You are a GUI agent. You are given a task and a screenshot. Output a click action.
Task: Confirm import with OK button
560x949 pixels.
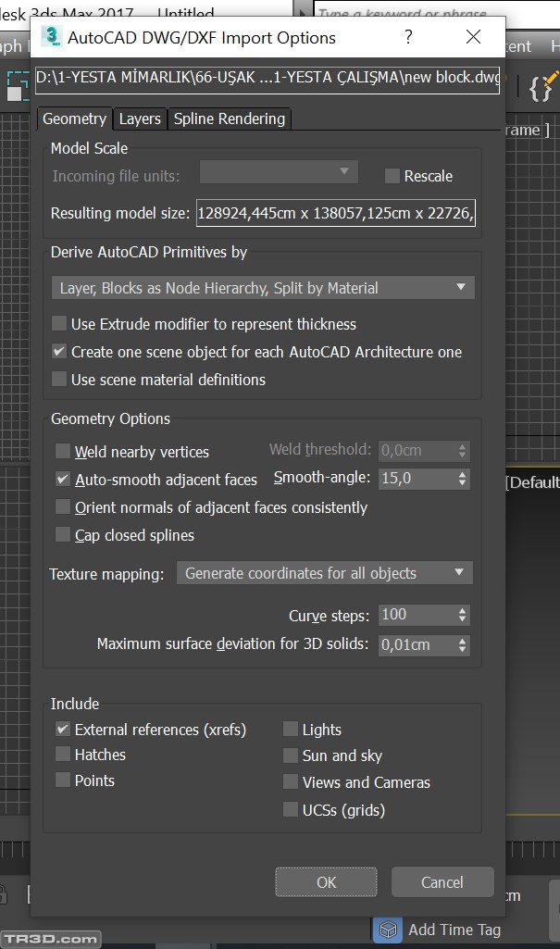point(326,882)
